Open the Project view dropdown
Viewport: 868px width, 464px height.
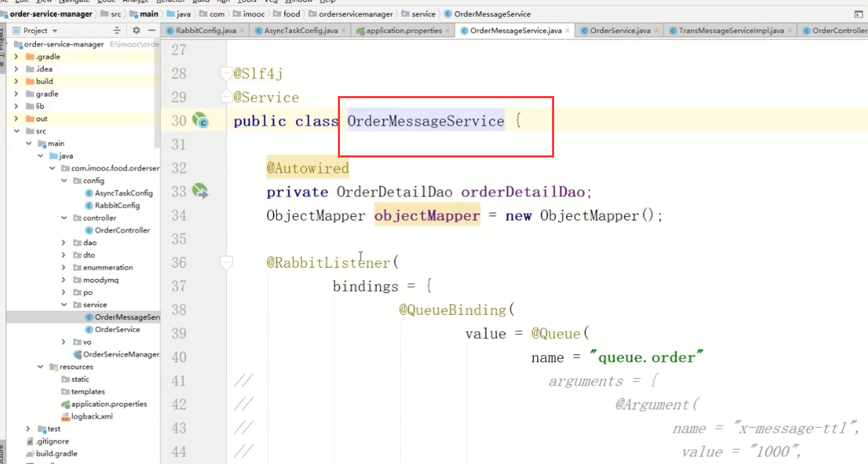point(35,30)
